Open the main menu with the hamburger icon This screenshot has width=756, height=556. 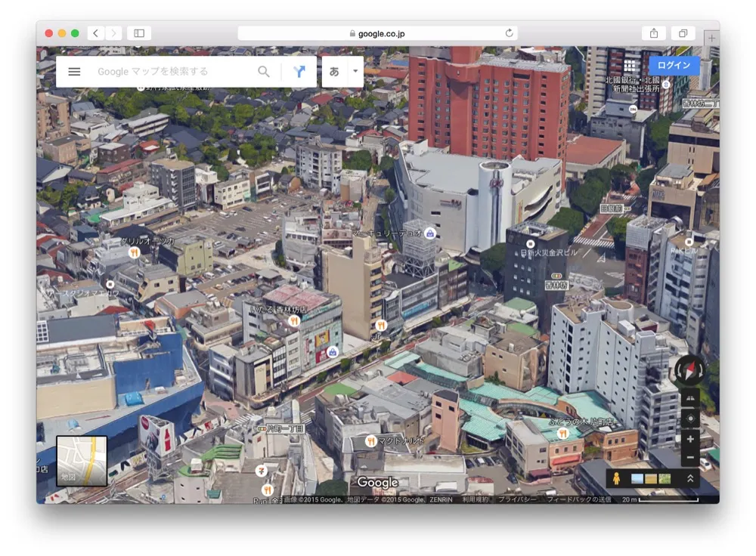[x=73, y=71]
